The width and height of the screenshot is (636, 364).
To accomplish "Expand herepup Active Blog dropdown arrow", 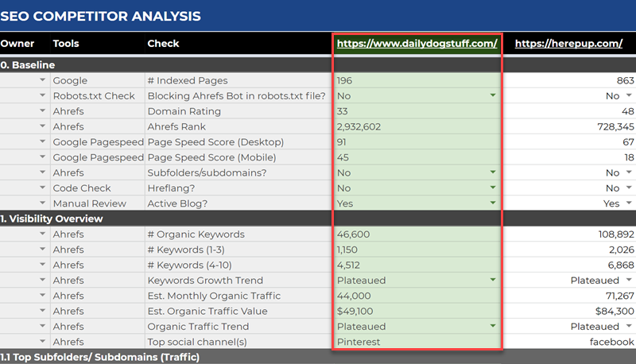I will tap(629, 203).
